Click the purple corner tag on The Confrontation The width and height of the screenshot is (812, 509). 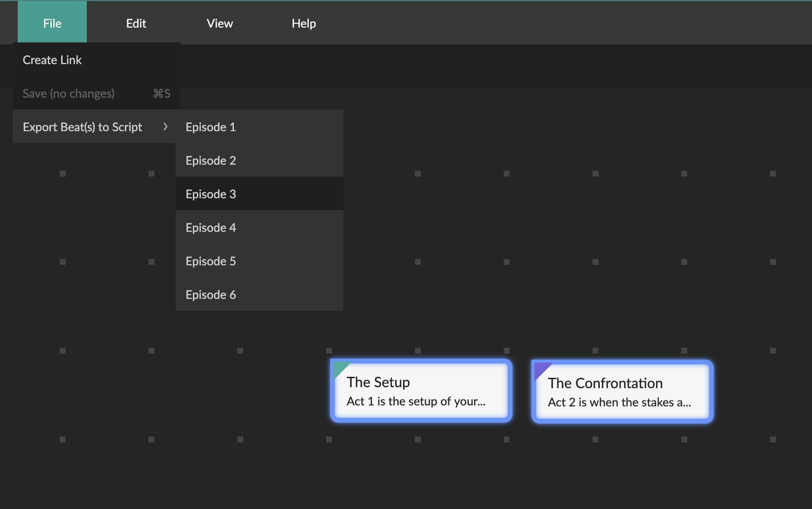tap(541, 370)
